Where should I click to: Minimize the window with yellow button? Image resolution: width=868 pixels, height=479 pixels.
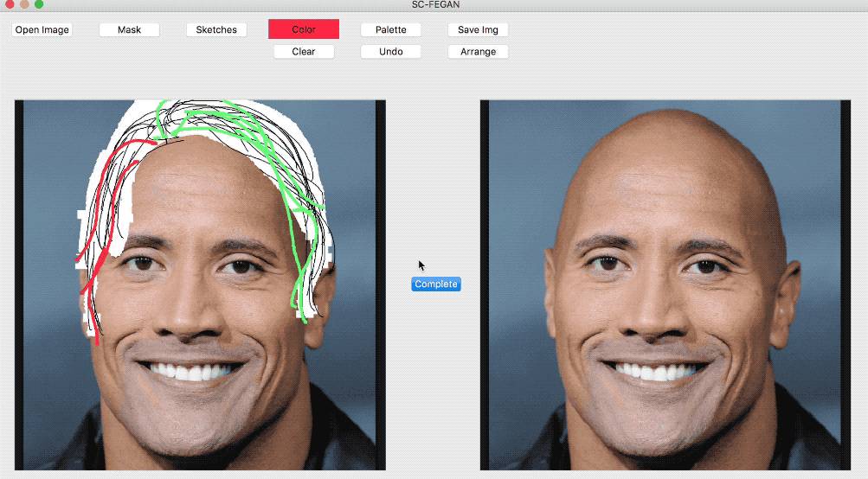pos(24,3)
